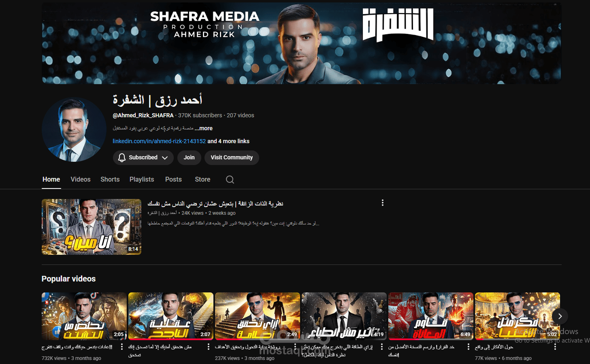Click the Join button

(189, 157)
